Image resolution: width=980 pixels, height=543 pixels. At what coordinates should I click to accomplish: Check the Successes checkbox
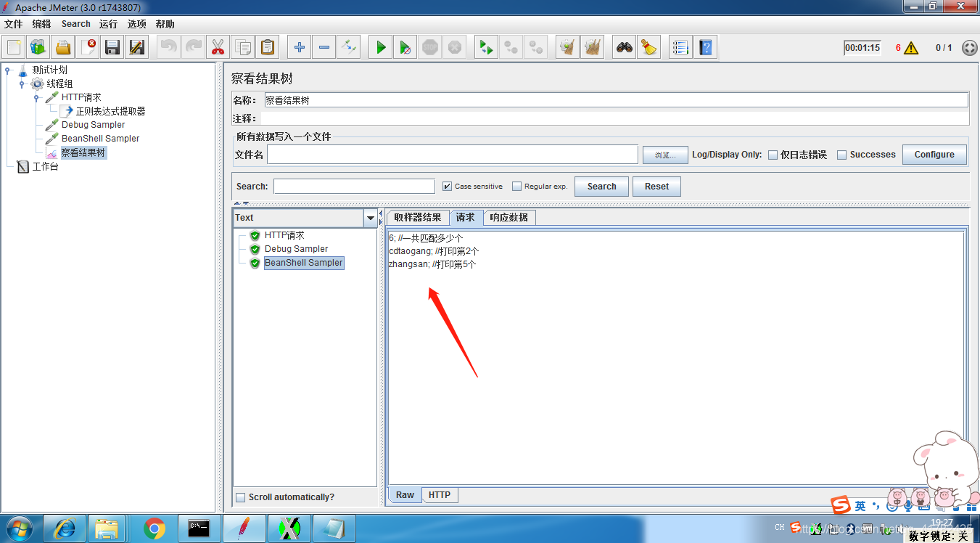(842, 155)
